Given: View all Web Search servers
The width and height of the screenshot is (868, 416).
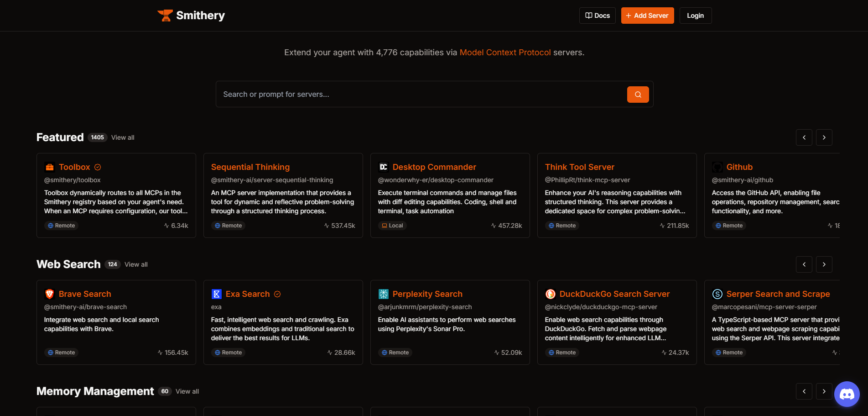Looking at the screenshot, I should (136, 264).
